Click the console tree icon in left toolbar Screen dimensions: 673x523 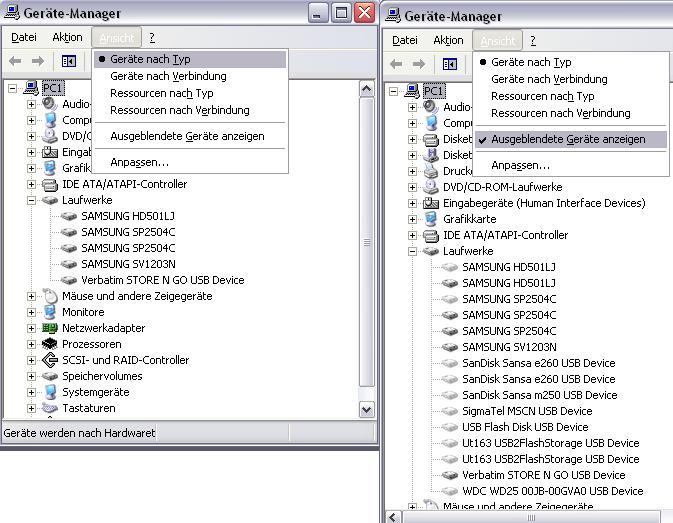click(69, 61)
